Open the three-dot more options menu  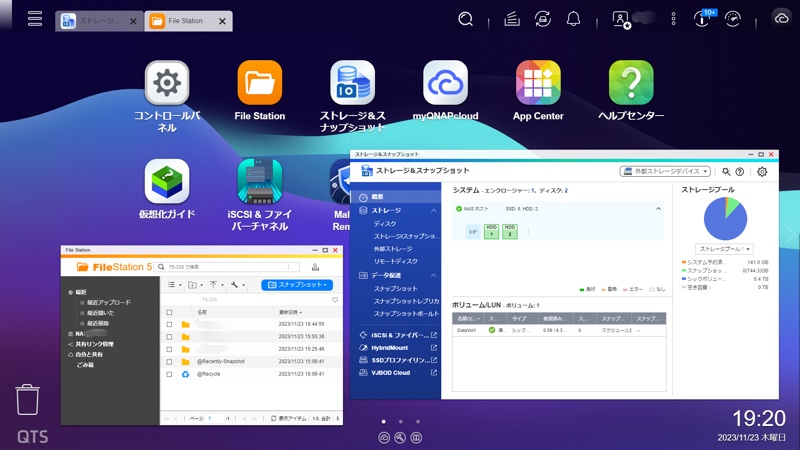pos(673,19)
